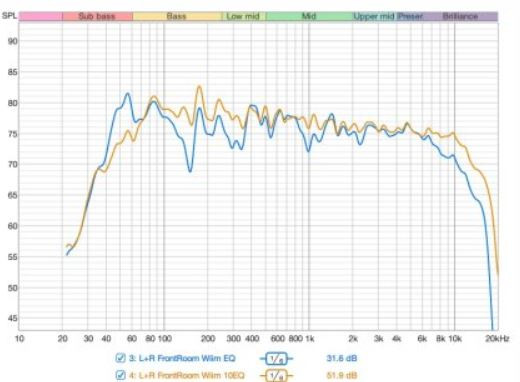Click the 10k frequency axis label
Viewport: 520px width, 382px height.
pos(455,339)
